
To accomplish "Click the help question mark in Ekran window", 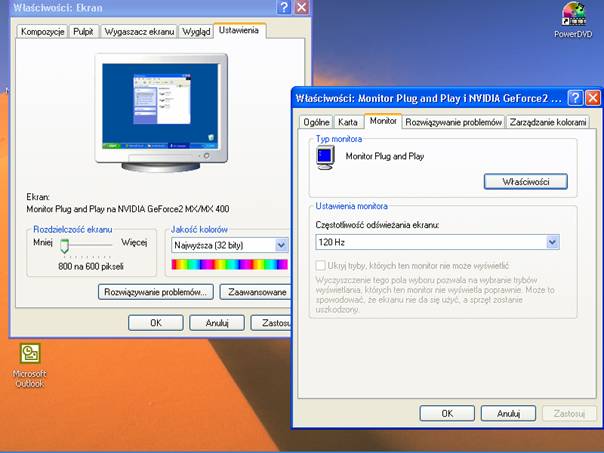I will 284,7.
